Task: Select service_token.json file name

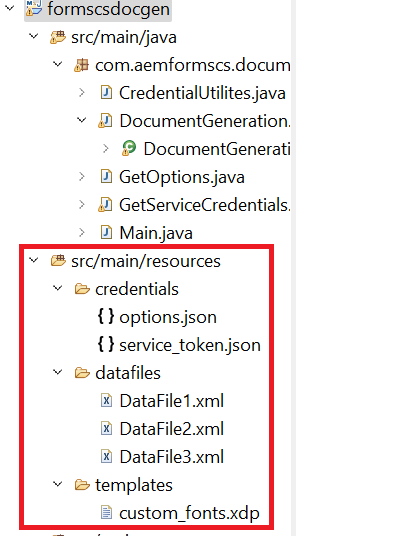Action: tap(190, 345)
